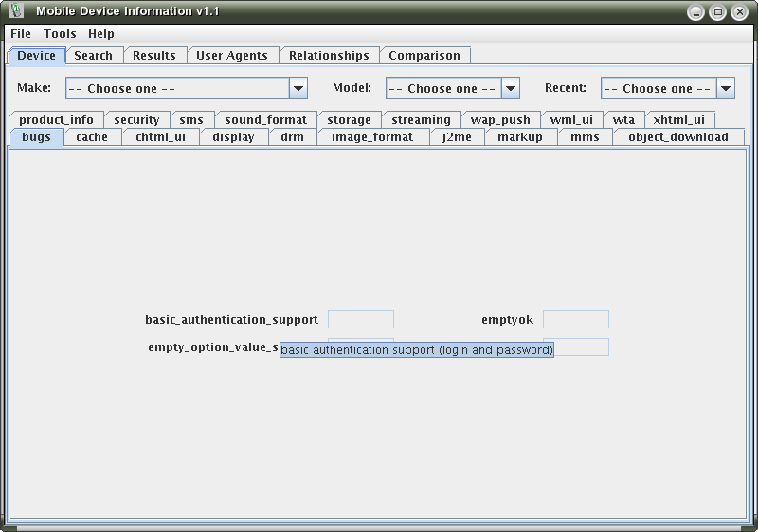Screen dimensions: 758x532
Task: Open the Help menu
Action: (x=101, y=33)
